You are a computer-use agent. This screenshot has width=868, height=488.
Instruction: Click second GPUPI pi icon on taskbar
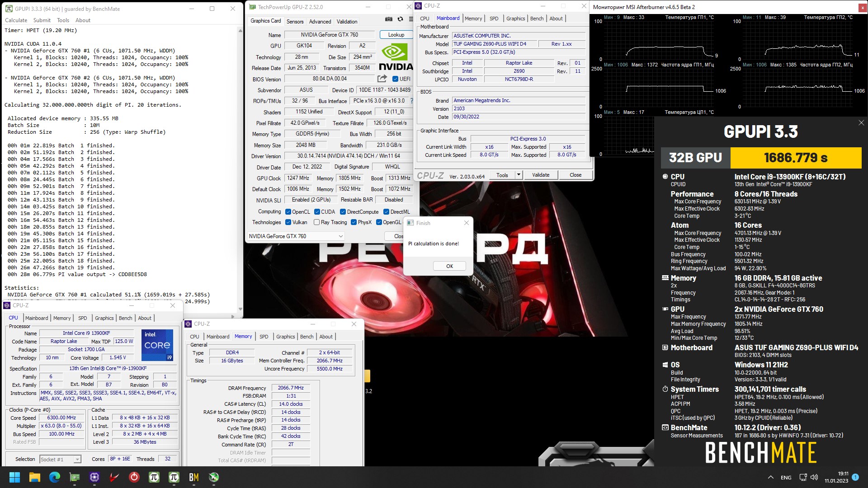(174, 477)
